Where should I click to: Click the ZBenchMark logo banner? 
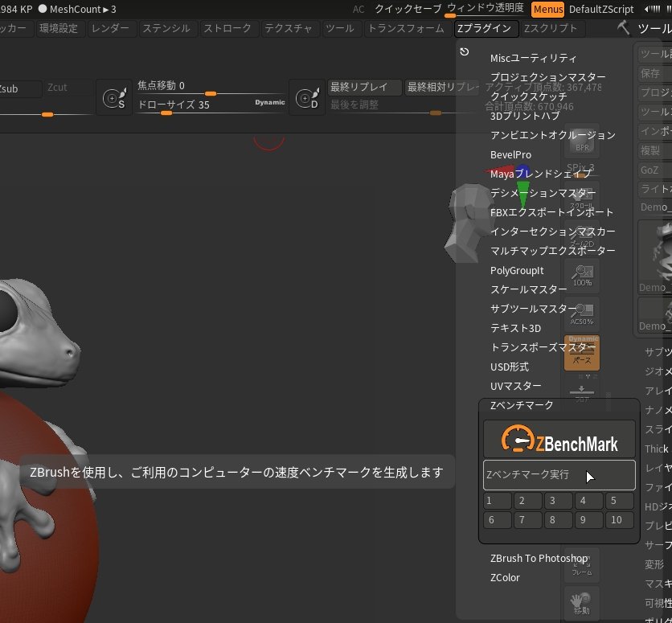559,439
